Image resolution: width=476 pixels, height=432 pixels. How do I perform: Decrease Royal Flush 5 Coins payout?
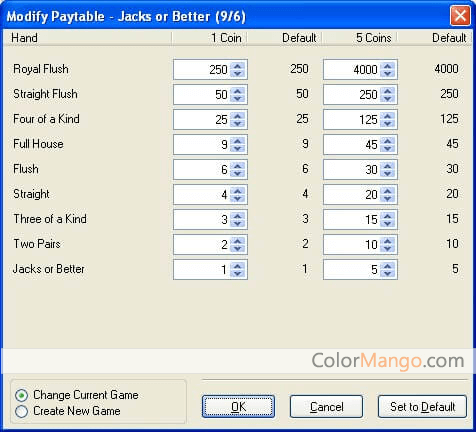[387, 74]
